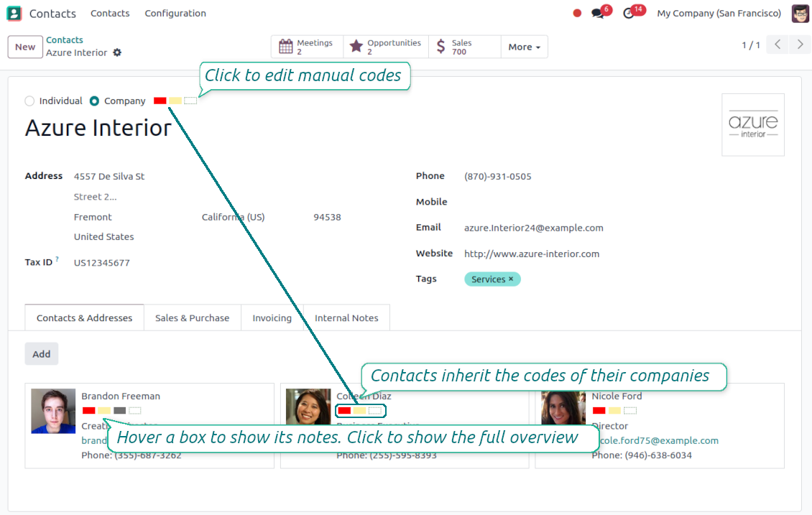Select the Individual radio button
812x515 pixels.
29,101
